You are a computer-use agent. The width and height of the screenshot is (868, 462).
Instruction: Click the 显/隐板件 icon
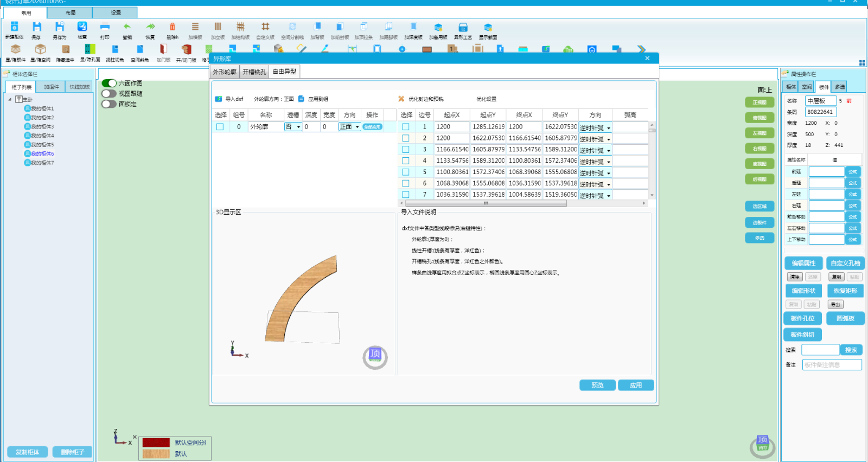tap(15, 49)
